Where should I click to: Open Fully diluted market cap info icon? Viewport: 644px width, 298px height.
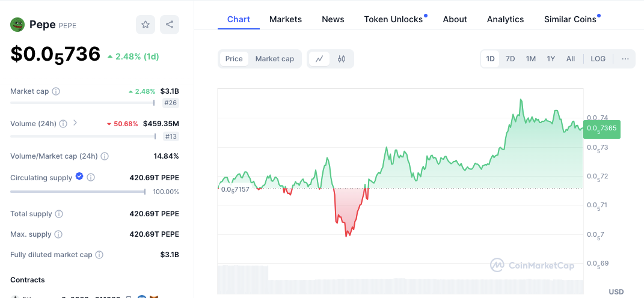[99, 255]
